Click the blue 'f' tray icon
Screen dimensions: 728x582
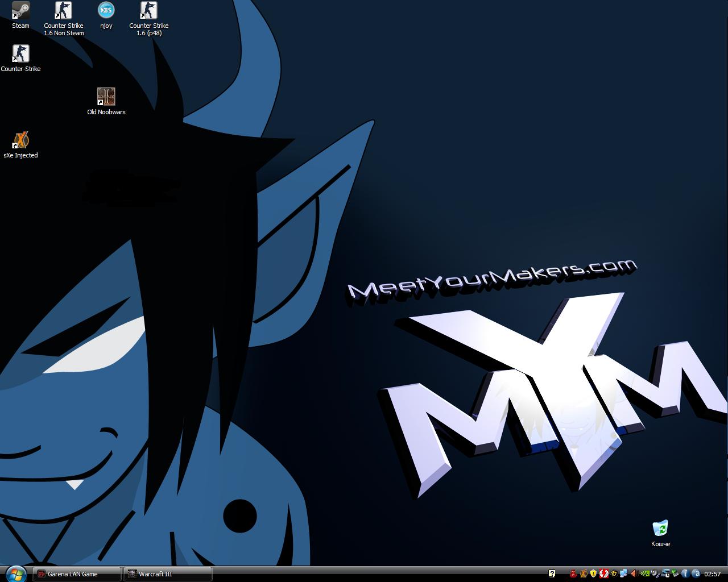click(685, 573)
